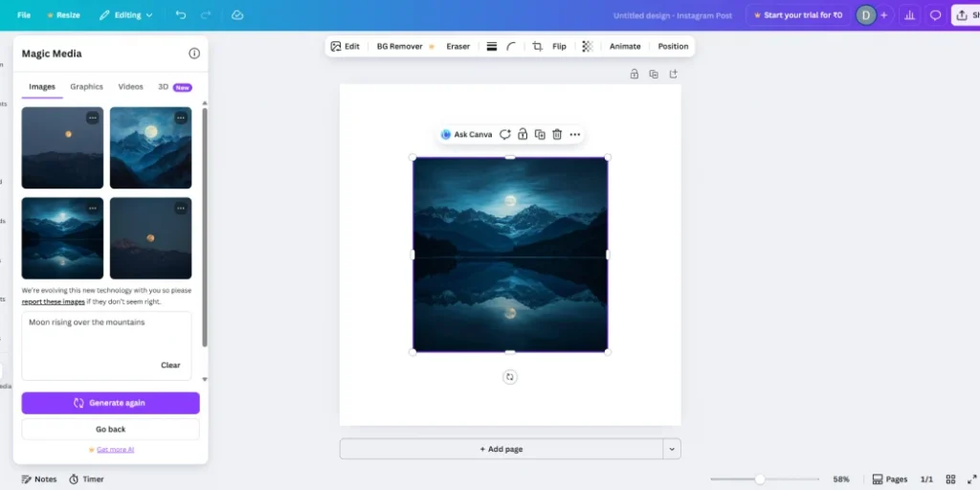Viewport: 980px width, 490px height.
Task: Click the 58% zoom level value
Action: click(x=841, y=479)
